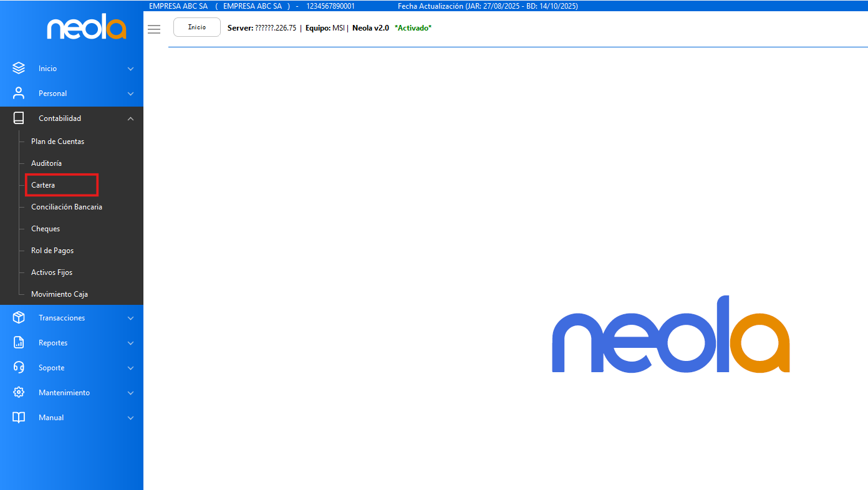The height and width of the screenshot is (490, 868).
Task: Open the Rol de Pagos entry
Action: click(x=52, y=251)
